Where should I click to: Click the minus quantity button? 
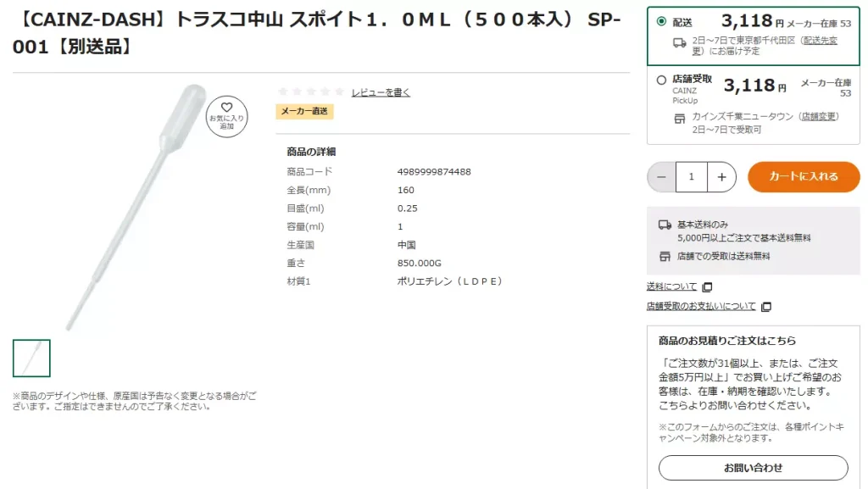coord(661,177)
